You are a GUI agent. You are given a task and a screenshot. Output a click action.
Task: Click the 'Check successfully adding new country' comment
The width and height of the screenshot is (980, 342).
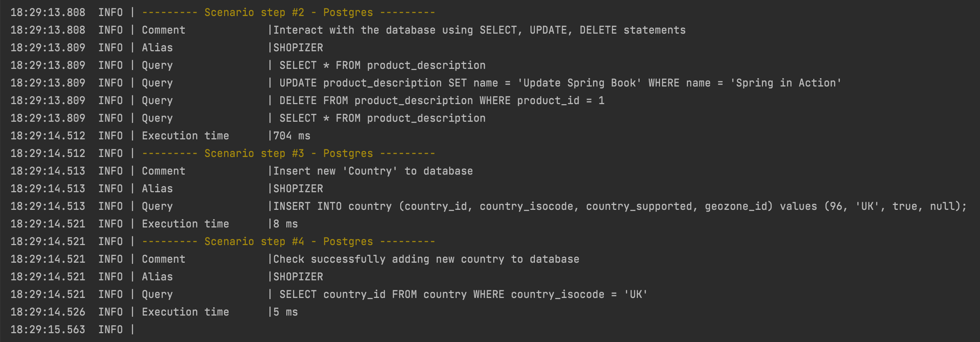(426, 259)
